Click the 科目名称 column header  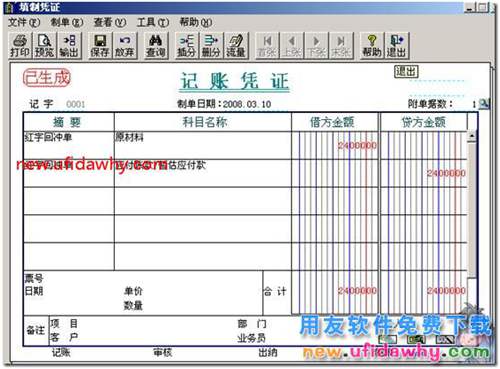[x=203, y=122]
